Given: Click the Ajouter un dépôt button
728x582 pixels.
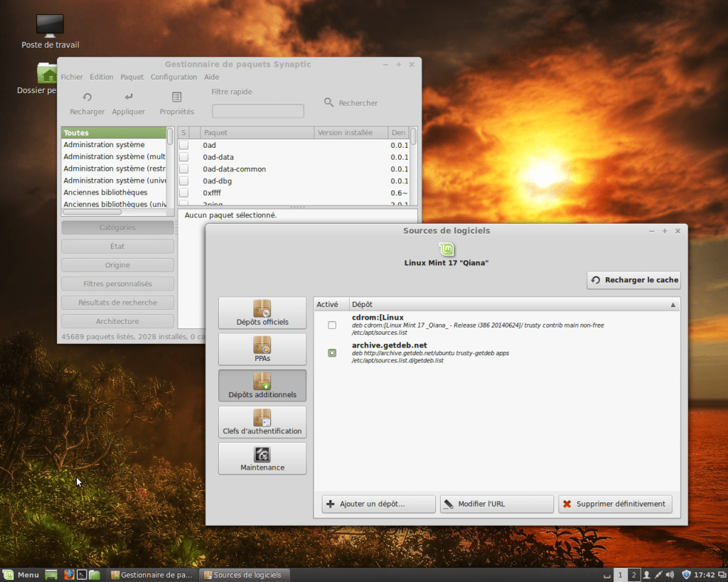Looking at the screenshot, I should (x=378, y=504).
